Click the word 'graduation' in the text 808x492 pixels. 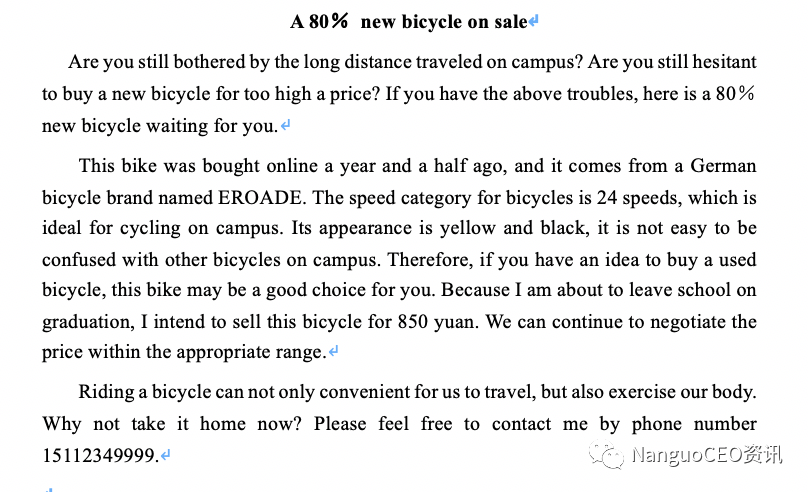[x=86, y=323]
